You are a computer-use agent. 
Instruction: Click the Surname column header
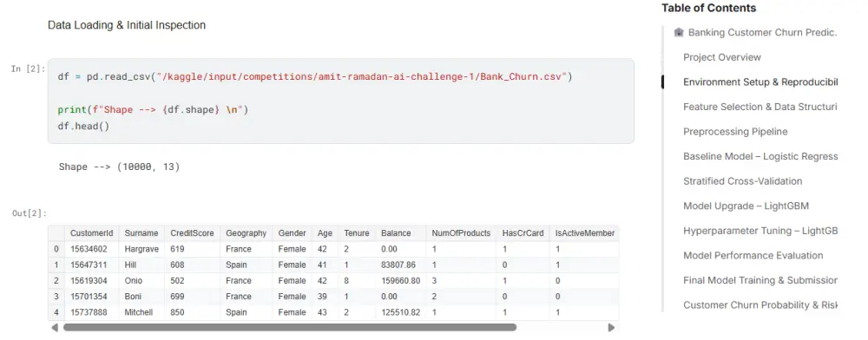(x=141, y=233)
